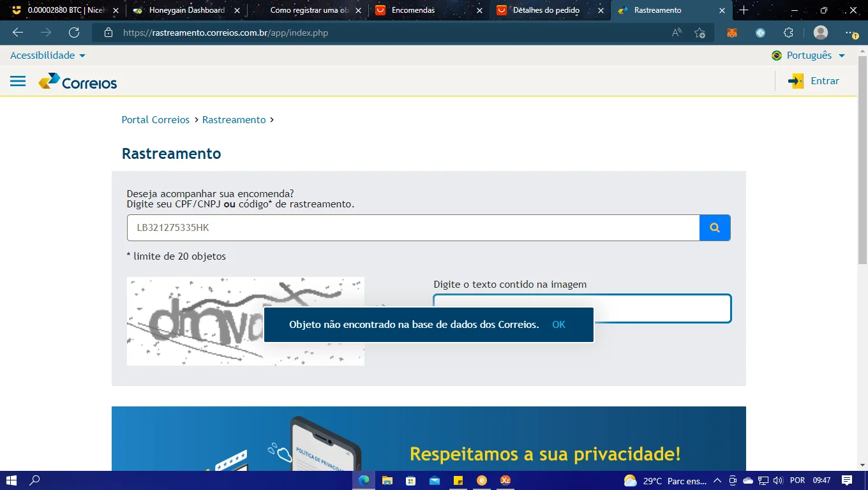Open the browser profile avatar

coord(821,33)
